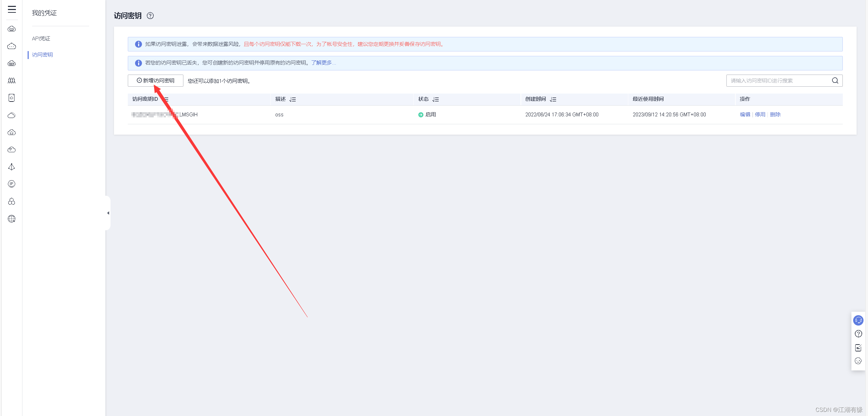Open the disk storage service icon

point(12,98)
